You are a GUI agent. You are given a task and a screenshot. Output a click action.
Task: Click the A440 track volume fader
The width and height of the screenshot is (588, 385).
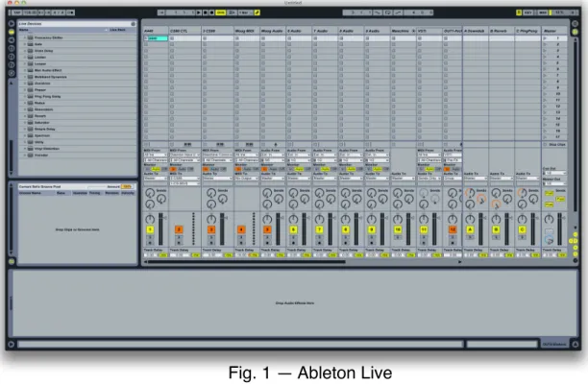(x=160, y=229)
